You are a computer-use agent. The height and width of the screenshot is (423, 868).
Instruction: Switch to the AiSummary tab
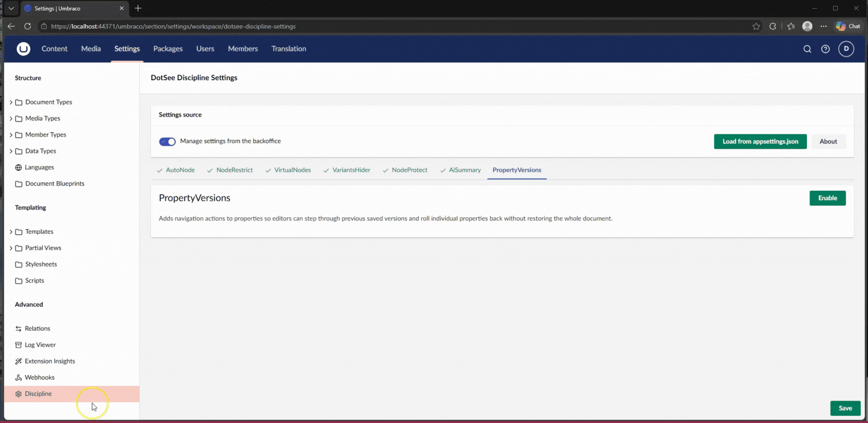click(x=460, y=170)
